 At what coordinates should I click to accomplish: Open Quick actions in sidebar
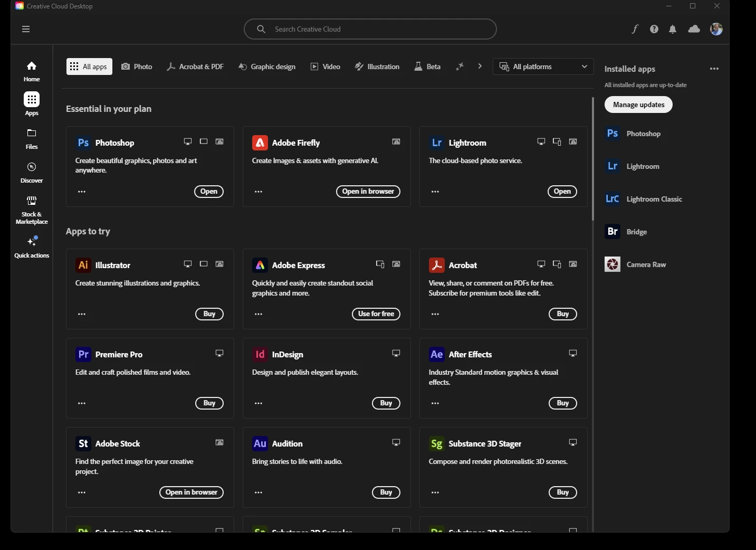(32, 247)
